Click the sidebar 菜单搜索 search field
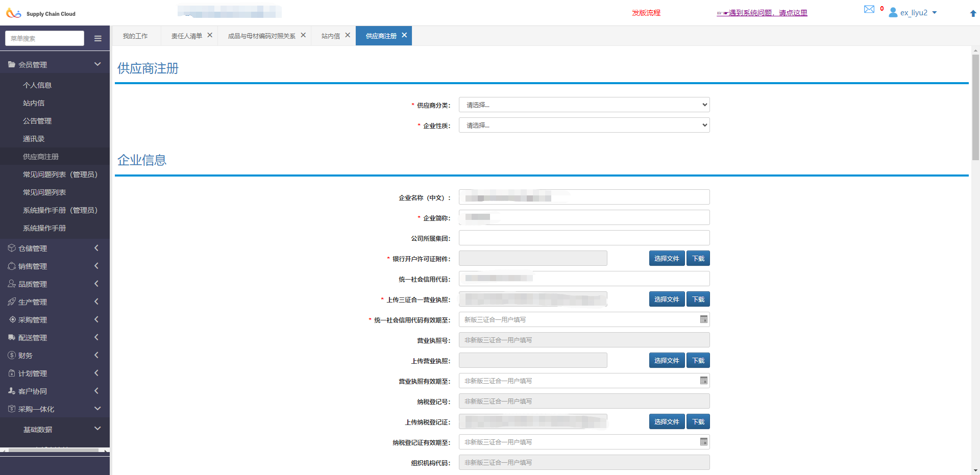 point(44,38)
